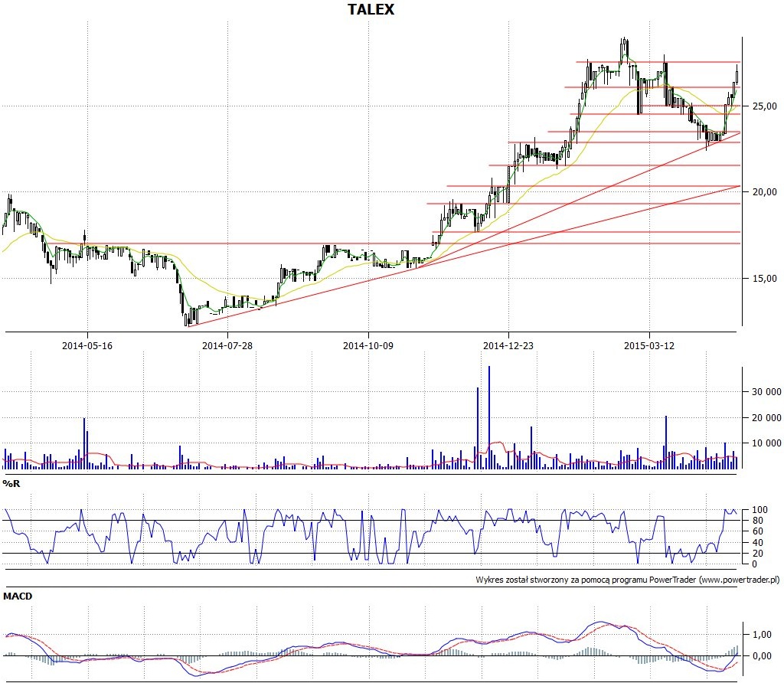This screenshot has width=784, height=683.
Task: Click the 100 level on %R axis
Action: point(759,509)
